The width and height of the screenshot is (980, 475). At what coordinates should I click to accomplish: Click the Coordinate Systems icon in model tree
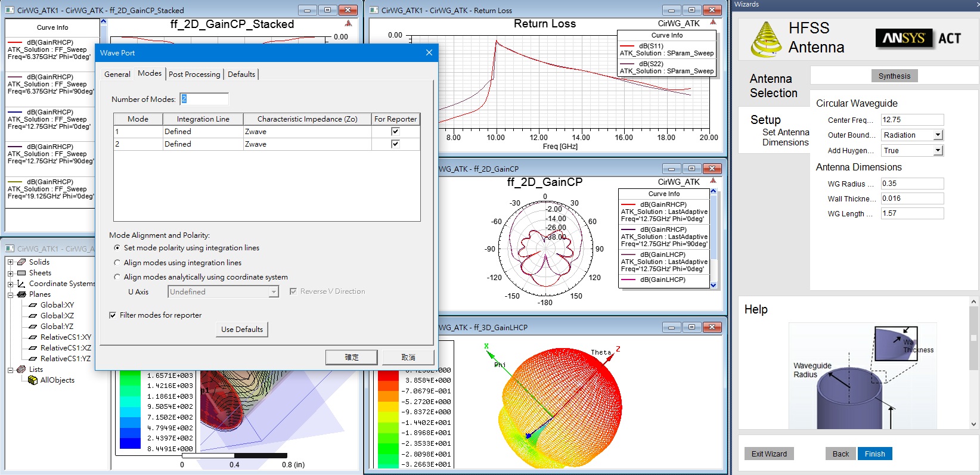point(21,284)
